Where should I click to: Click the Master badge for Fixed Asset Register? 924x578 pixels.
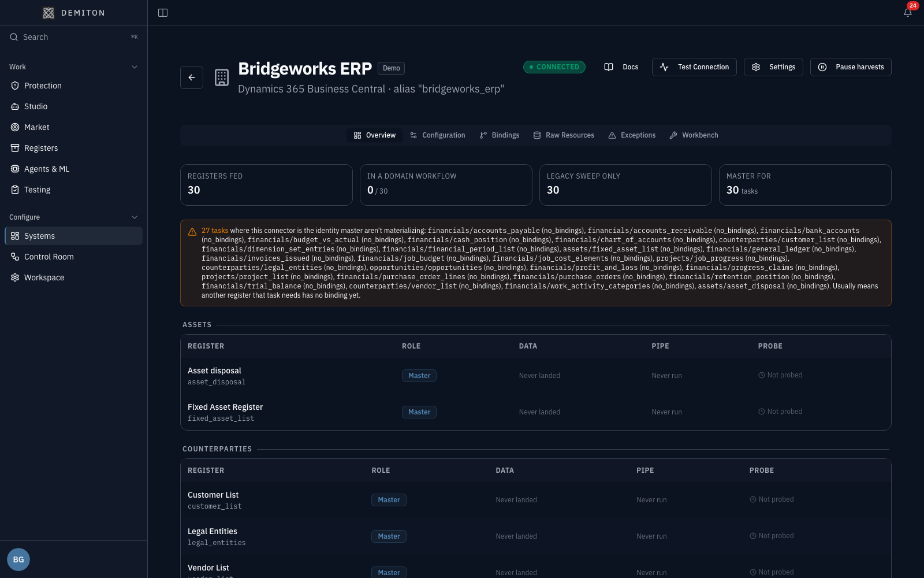(419, 412)
